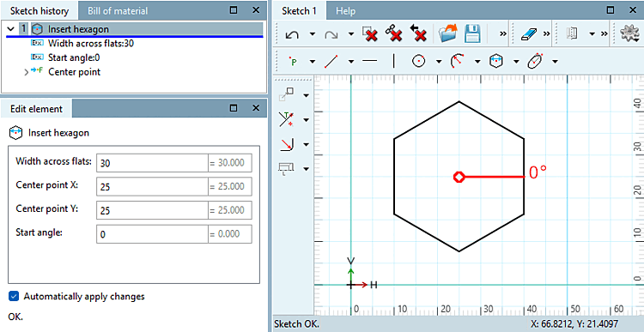
Task: Select the diagonal line tool
Action: (331, 62)
